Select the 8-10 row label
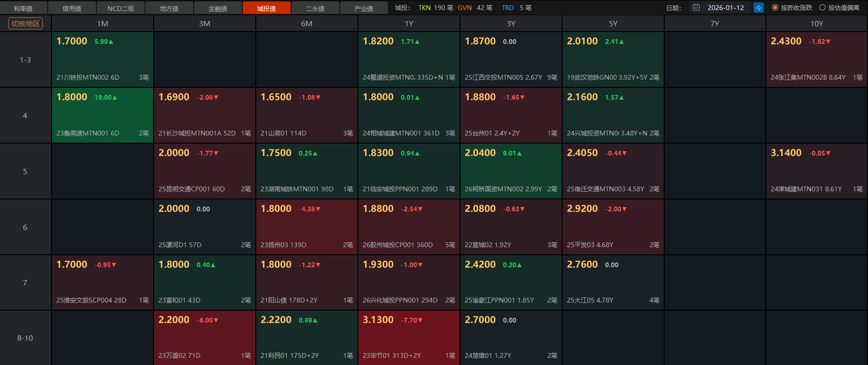This screenshot has width=868, height=365. pos(25,338)
